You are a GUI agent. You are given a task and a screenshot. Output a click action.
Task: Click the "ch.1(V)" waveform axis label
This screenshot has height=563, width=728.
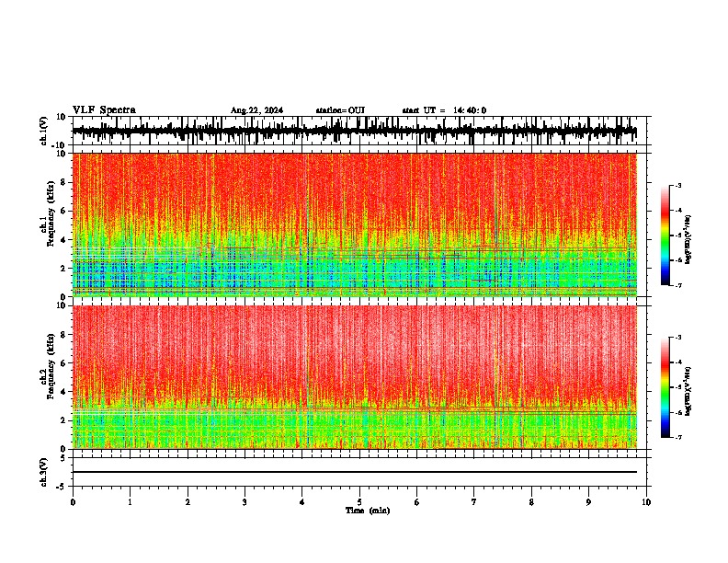coord(44,131)
